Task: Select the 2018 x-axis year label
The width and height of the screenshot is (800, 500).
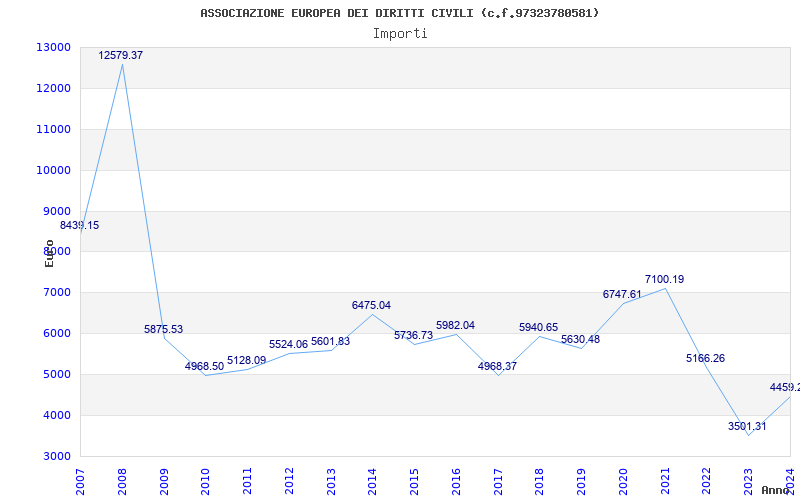Action: [540, 482]
